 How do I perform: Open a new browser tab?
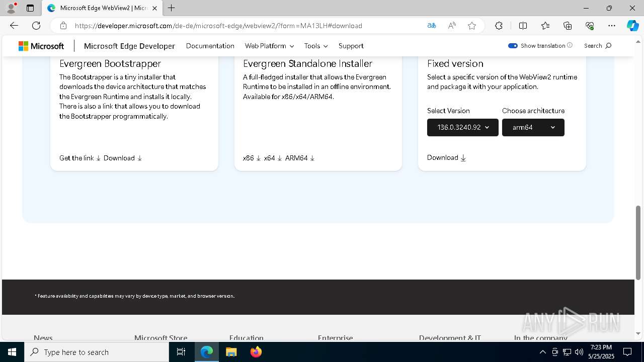pos(171,8)
